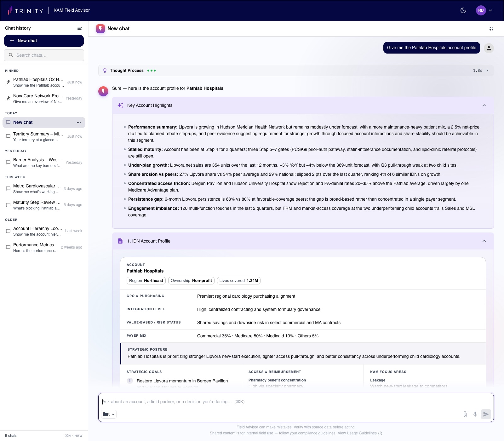
Task: Expand the user menu chevron
Action: [490, 10]
